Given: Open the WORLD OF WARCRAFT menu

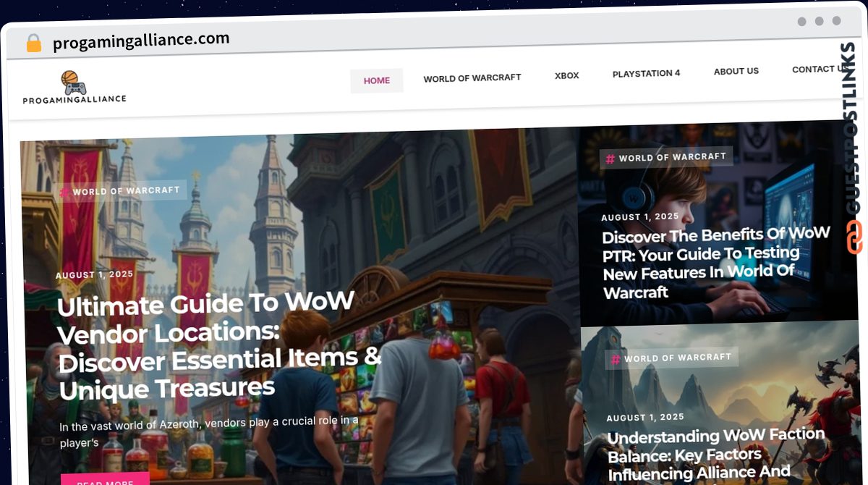Looking at the screenshot, I should (x=472, y=77).
